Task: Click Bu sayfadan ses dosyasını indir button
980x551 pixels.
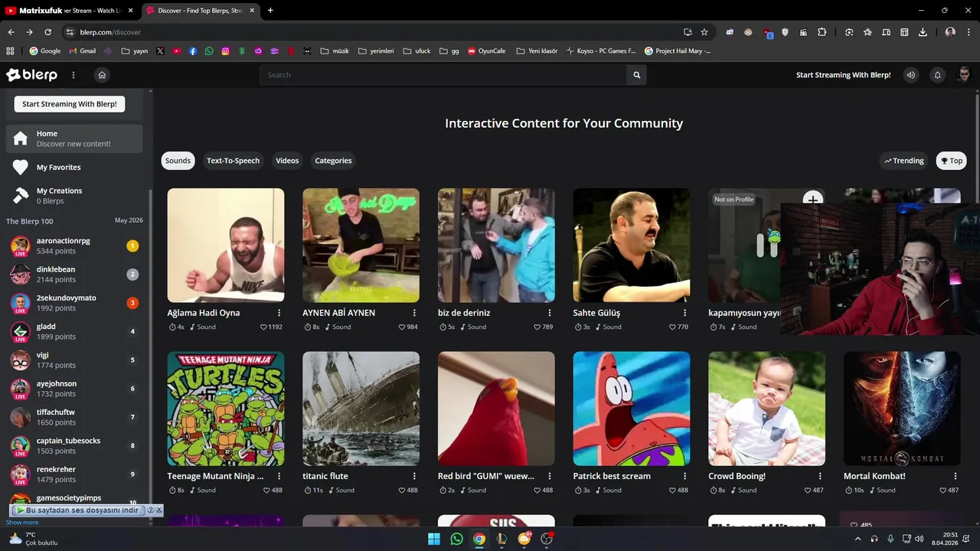Action: click(77, 510)
